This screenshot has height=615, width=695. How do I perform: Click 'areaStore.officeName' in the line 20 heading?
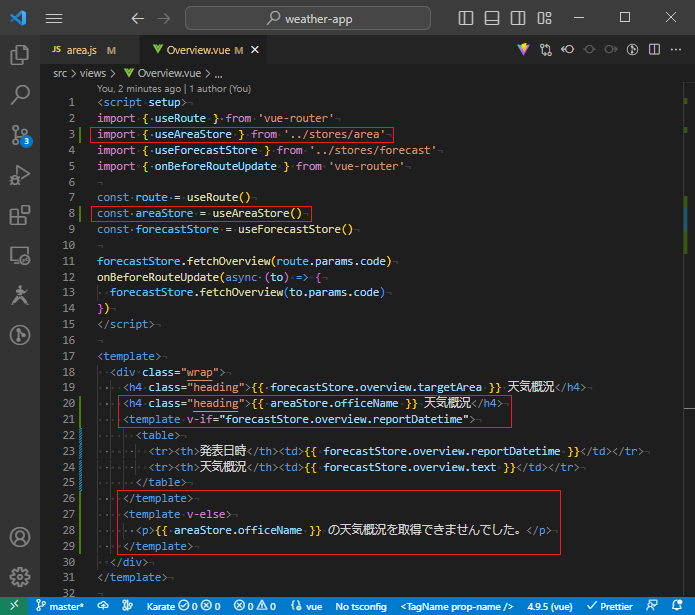pyautogui.click(x=334, y=403)
